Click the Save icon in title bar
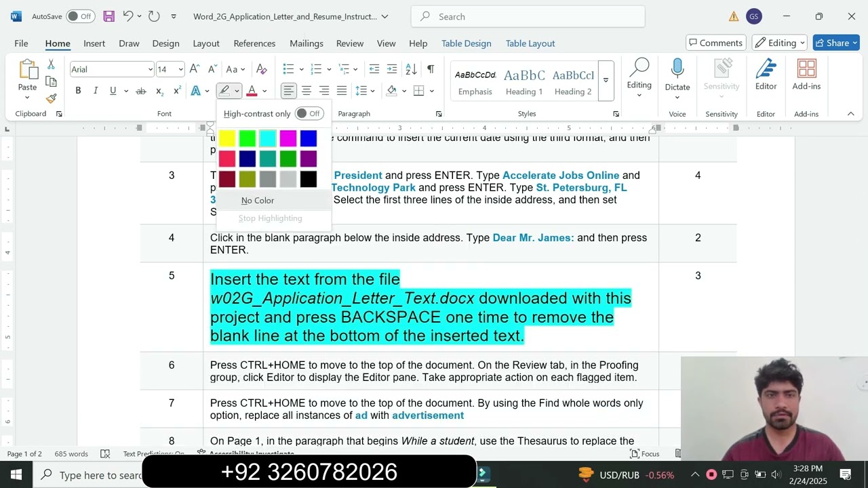Image resolution: width=868 pixels, height=488 pixels. [108, 16]
